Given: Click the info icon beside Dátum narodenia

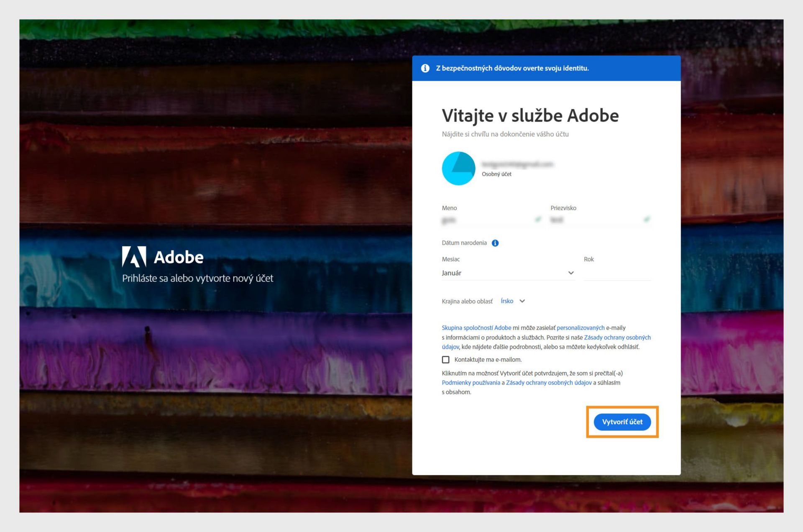Looking at the screenshot, I should click(x=495, y=243).
